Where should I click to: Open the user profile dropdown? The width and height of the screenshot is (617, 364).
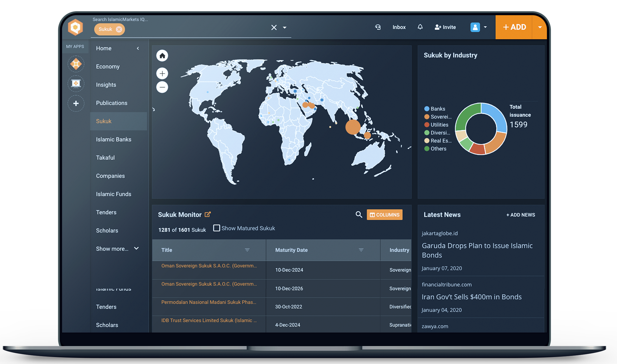[x=479, y=27]
